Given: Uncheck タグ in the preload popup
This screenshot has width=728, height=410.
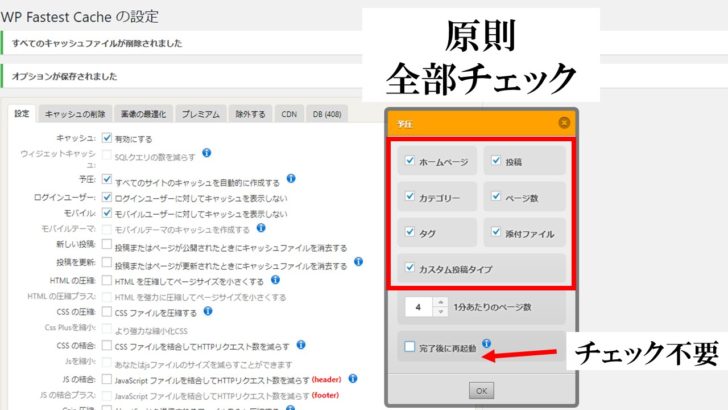Looking at the screenshot, I should tap(410, 231).
